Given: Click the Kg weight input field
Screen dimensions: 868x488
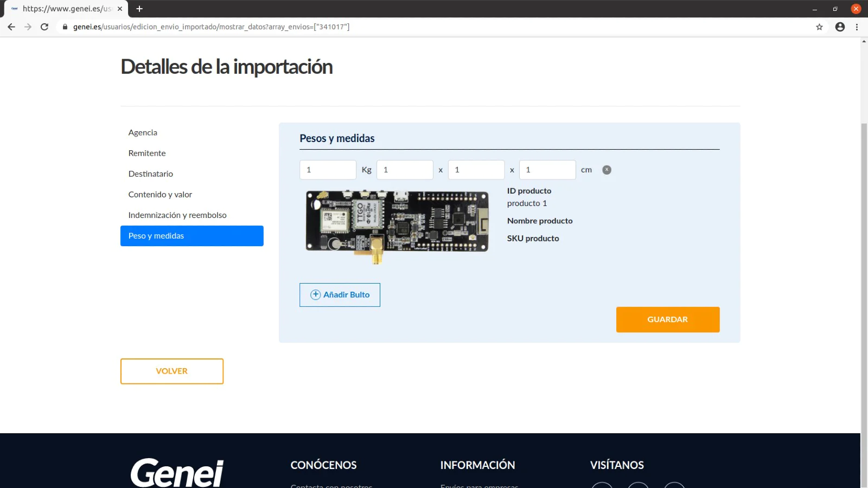Looking at the screenshot, I should (328, 169).
